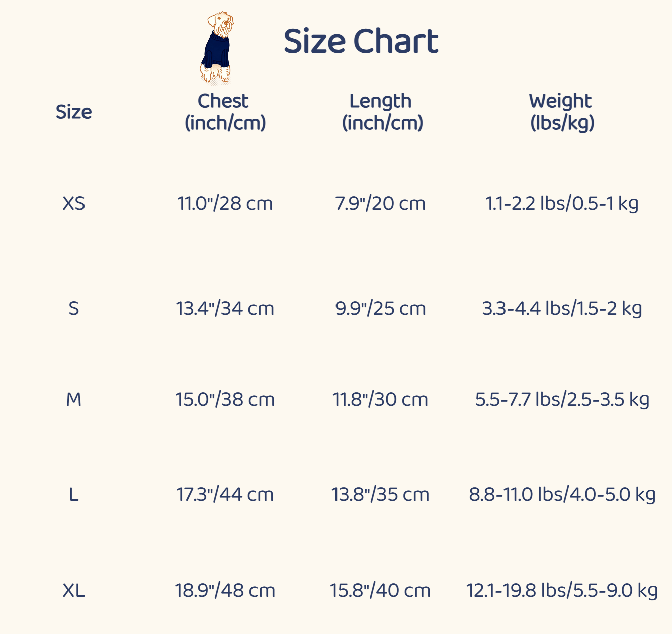Image resolution: width=672 pixels, height=634 pixels.
Task: Click the 1.1-2.2 lbs weight cell
Action: pyautogui.click(x=562, y=203)
